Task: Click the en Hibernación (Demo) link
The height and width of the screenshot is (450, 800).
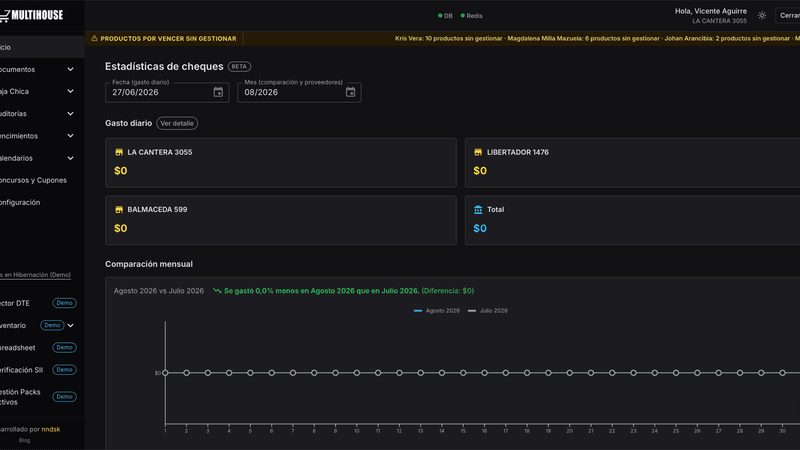Action: [x=35, y=275]
